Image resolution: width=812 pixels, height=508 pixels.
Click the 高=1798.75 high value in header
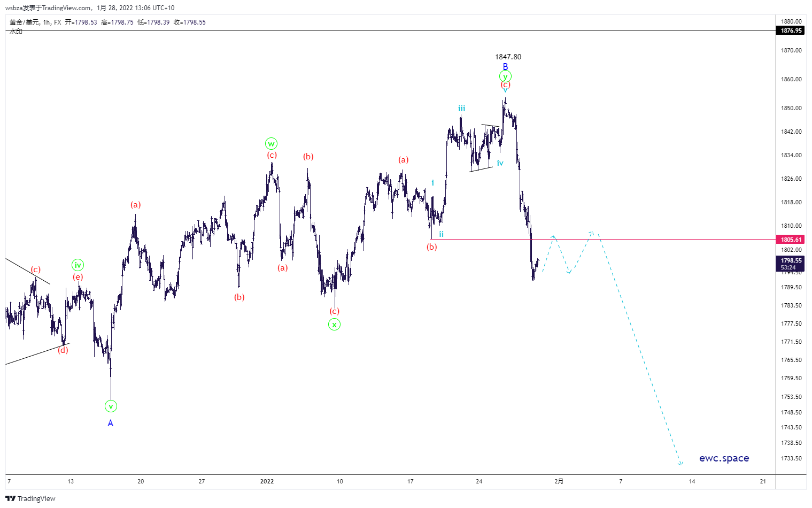click(117, 22)
